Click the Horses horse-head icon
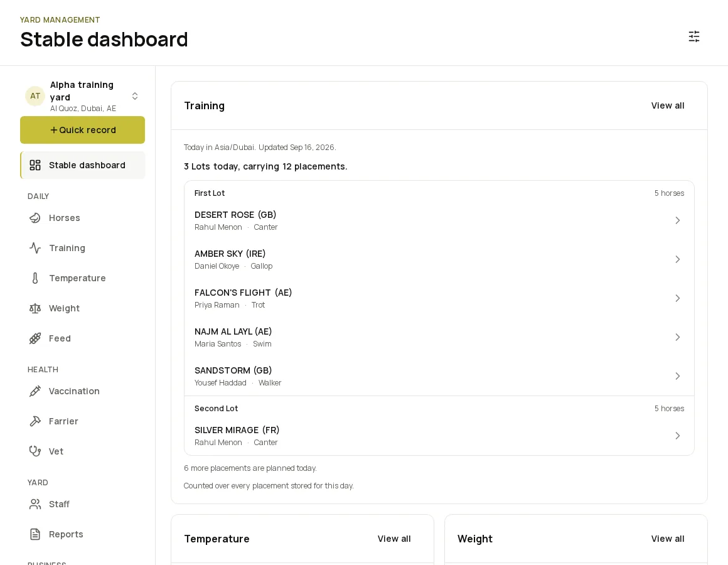The image size is (728, 565). click(35, 218)
